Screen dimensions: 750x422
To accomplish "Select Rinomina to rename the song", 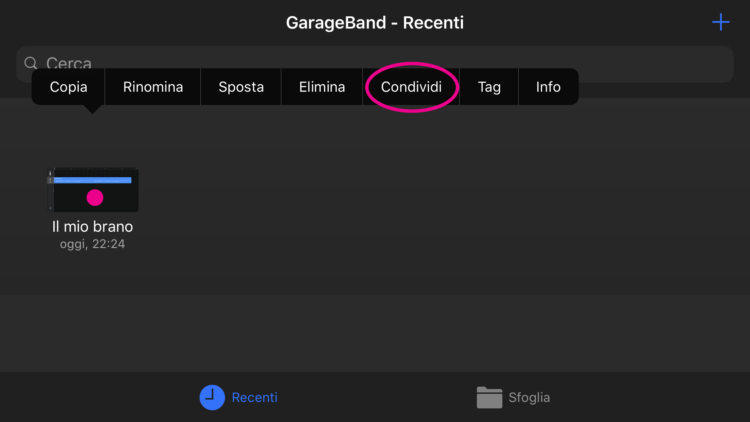I will [153, 87].
